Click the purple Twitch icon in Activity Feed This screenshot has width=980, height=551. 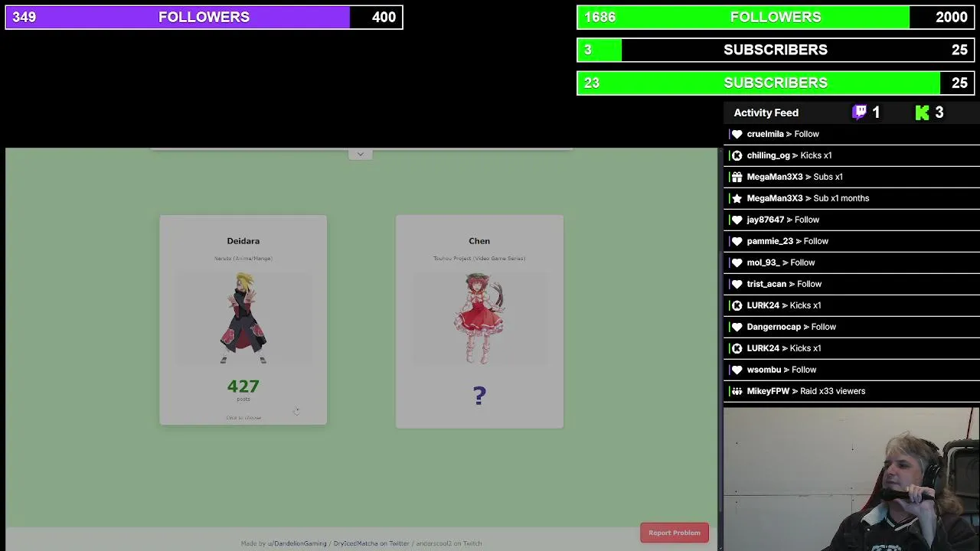pos(860,112)
